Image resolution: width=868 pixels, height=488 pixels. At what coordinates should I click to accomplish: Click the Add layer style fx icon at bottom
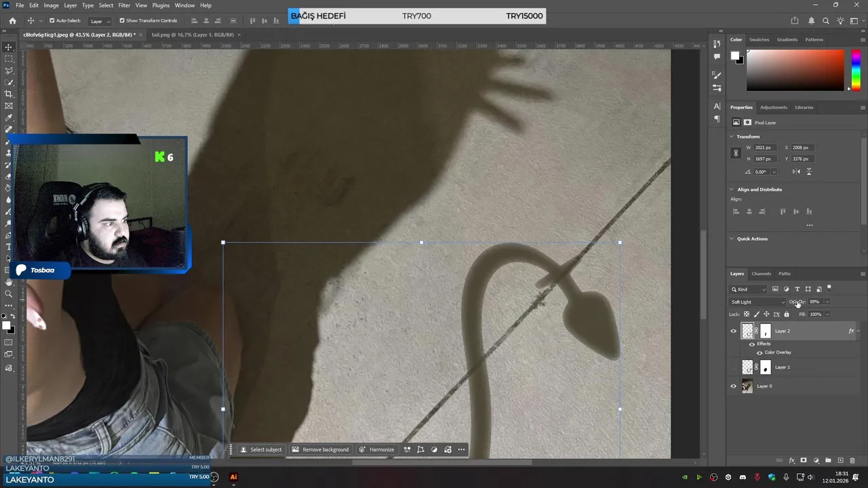[x=791, y=460]
